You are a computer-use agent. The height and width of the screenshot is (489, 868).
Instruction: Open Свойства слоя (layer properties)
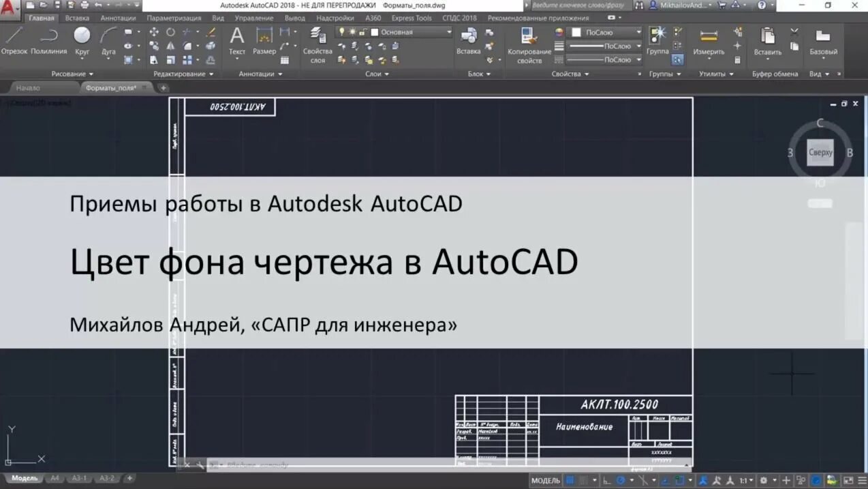pos(317,45)
